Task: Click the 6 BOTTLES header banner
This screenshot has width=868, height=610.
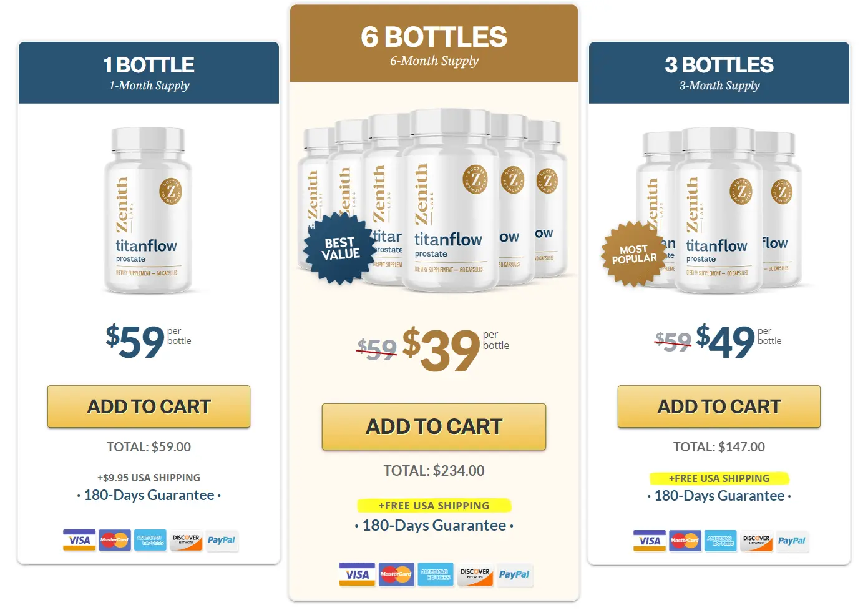Action: [x=435, y=44]
